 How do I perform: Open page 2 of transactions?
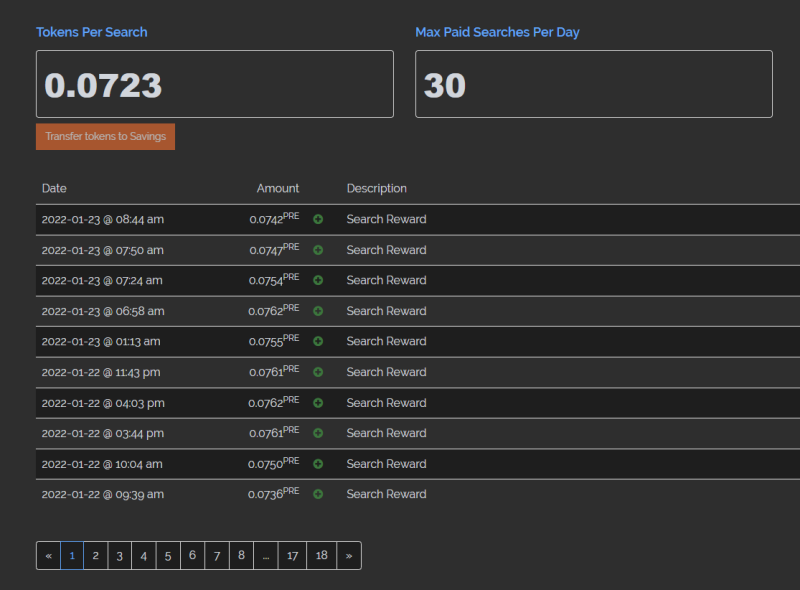(95, 555)
